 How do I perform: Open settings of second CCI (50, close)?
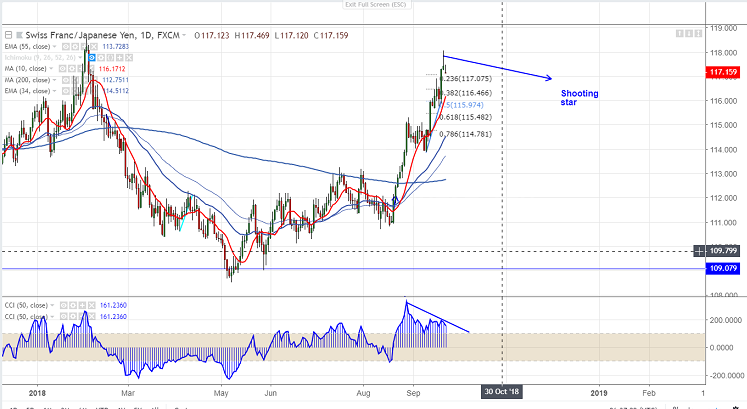coord(73,317)
